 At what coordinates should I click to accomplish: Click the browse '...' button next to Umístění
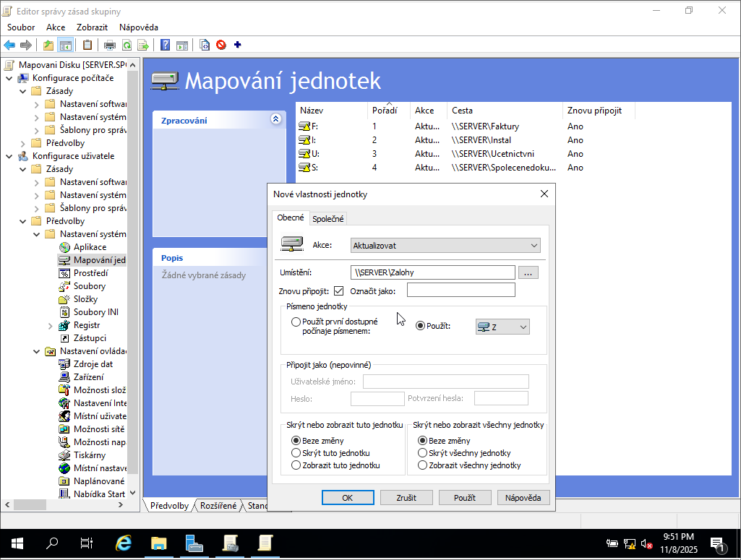pos(528,272)
